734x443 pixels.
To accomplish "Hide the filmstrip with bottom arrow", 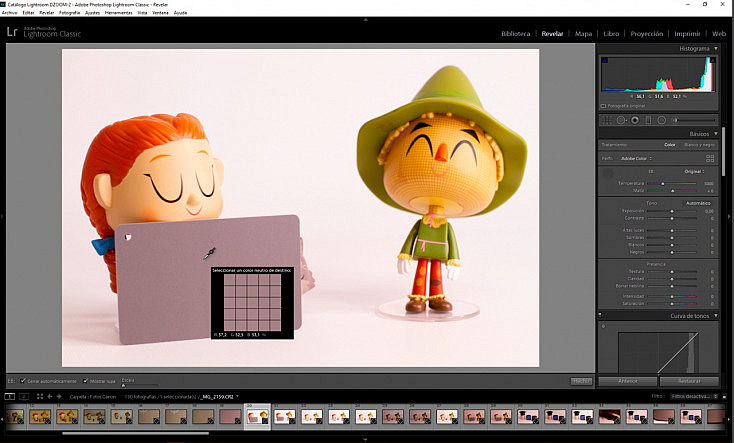I will [x=366, y=440].
